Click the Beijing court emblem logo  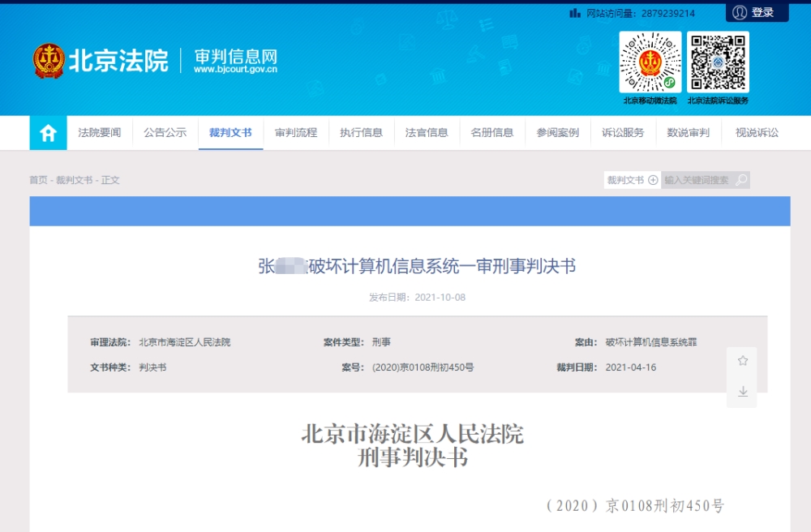[49, 61]
